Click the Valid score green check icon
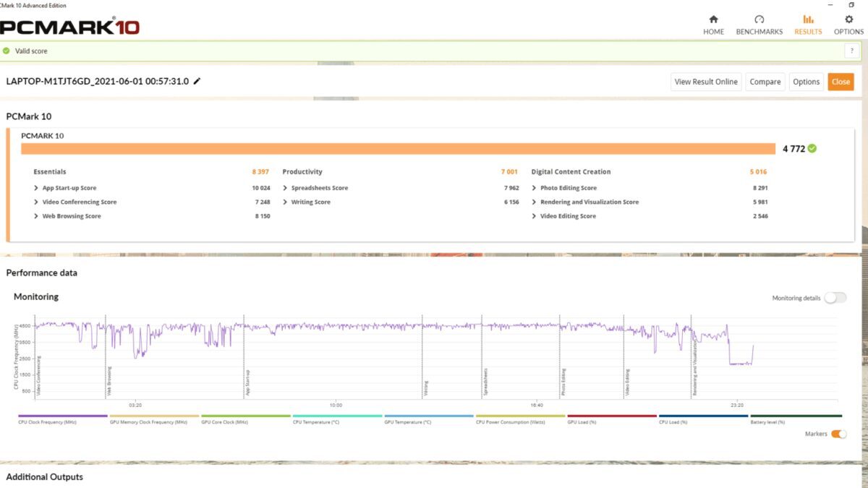This screenshot has width=868, height=488. [7, 51]
